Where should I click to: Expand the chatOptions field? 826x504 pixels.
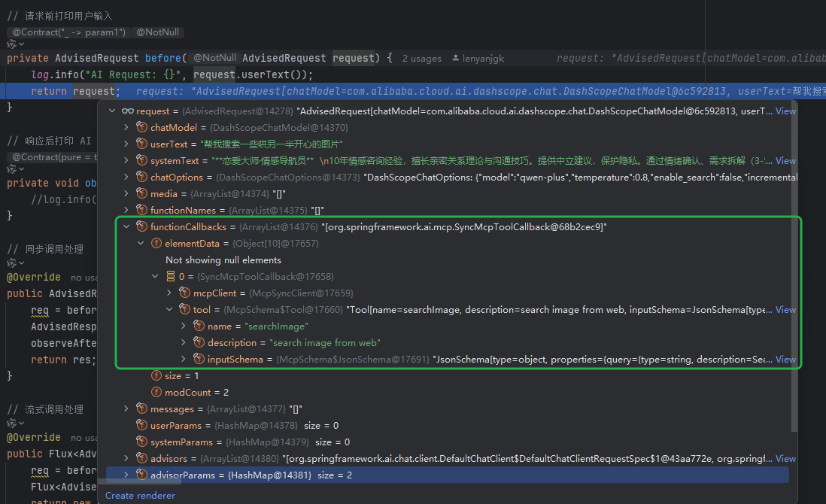pyautogui.click(x=126, y=177)
